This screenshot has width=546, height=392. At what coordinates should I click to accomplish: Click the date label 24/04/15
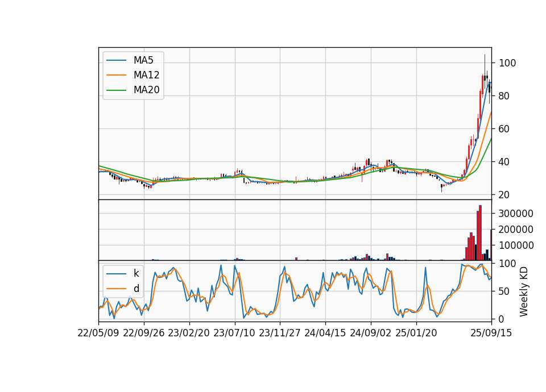pyautogui.click(x=325, y=333)
